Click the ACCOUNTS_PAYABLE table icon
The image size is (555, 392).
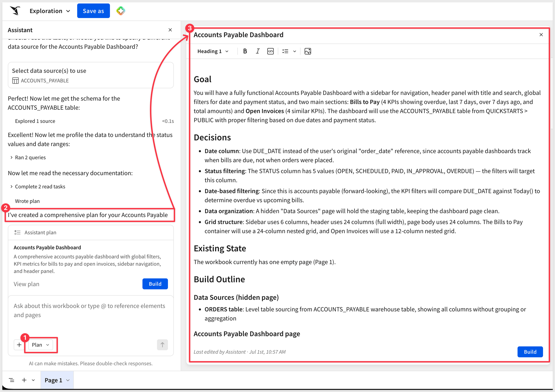[x=15, y=80]
